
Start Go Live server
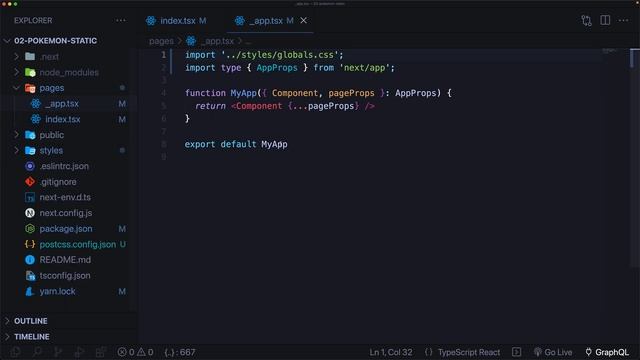pos(553,352)
